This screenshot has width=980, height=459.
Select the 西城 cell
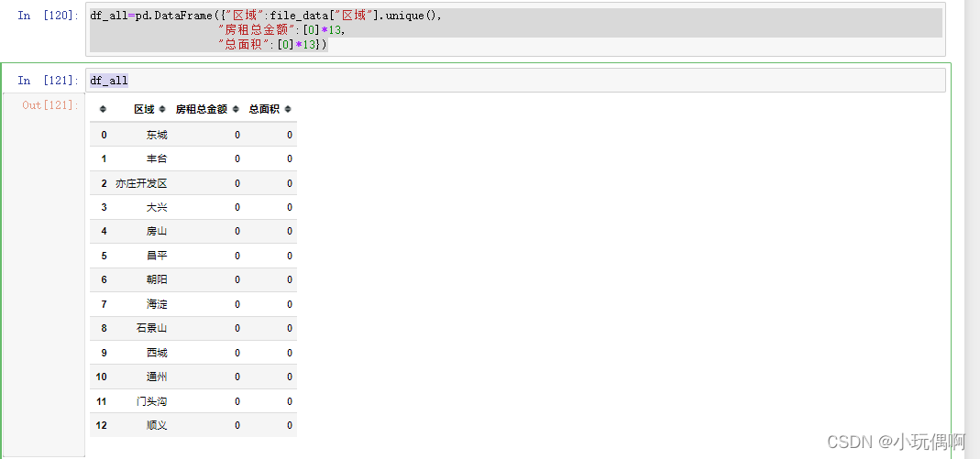coord(157,353)
